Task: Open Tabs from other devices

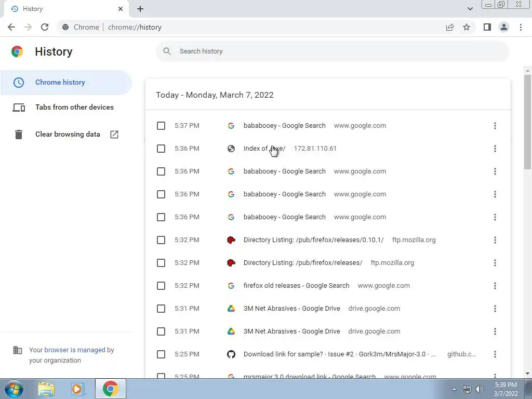Action: (66, 107)
